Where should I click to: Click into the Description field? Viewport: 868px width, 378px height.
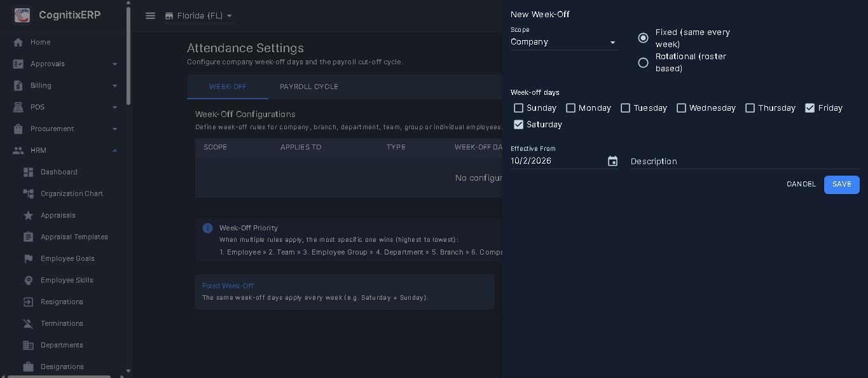pyautogui.click(x=745, y=161)
